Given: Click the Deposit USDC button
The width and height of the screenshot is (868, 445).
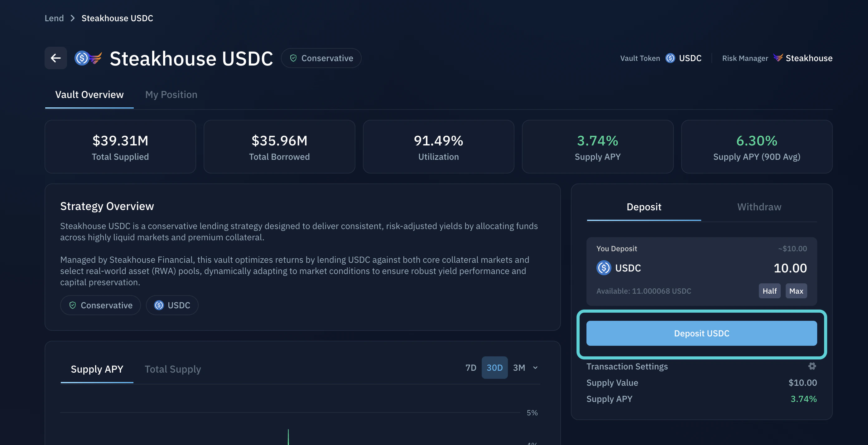Looking at the screenshot, I should point(702,333).
